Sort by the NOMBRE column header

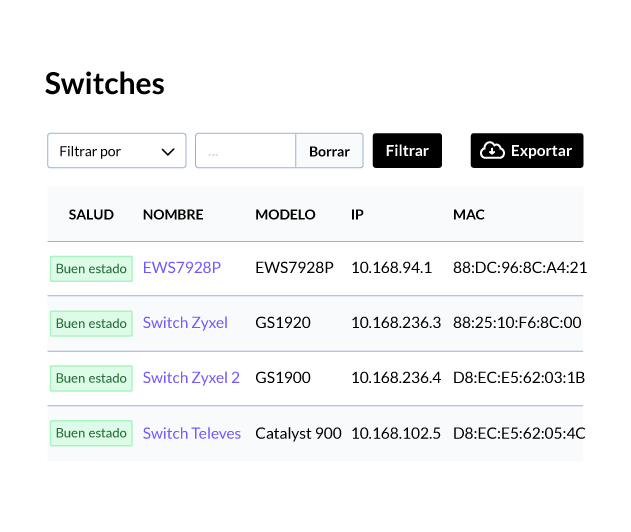point(173,214)
